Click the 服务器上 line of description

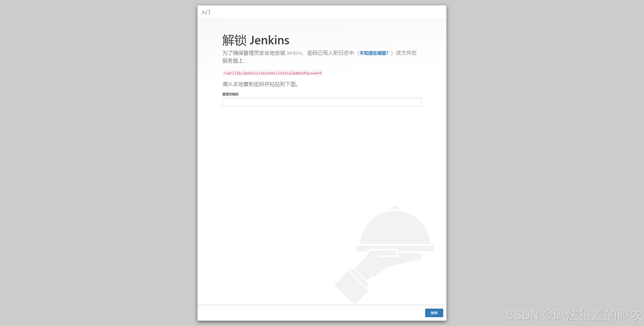pyautogui.click(x=233, y=61)
